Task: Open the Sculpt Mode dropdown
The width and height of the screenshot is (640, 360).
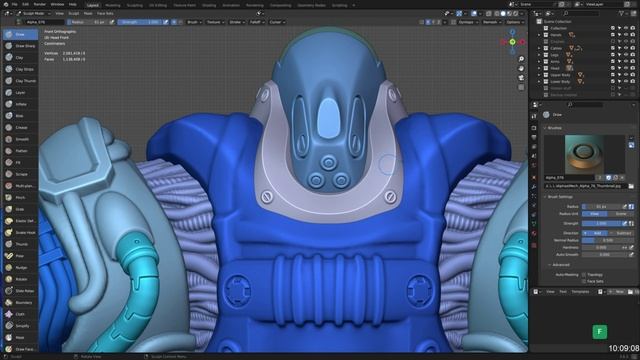Action: 34,13
